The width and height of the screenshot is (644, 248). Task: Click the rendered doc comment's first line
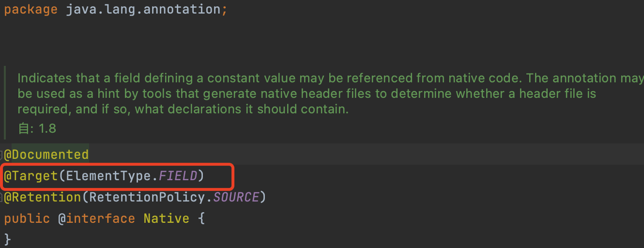[x=331, y=78]
